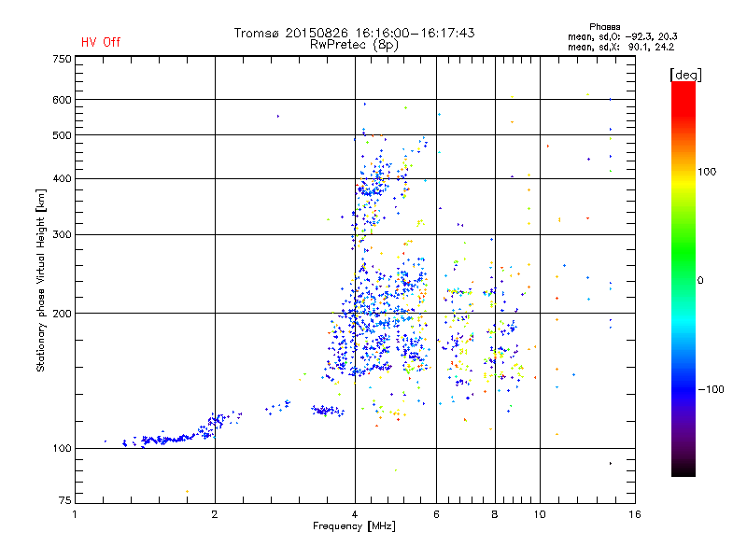Click the '75' height axis label
Image resolution: width=747 pixels, height=560 pixels.
tap(65, 500)
